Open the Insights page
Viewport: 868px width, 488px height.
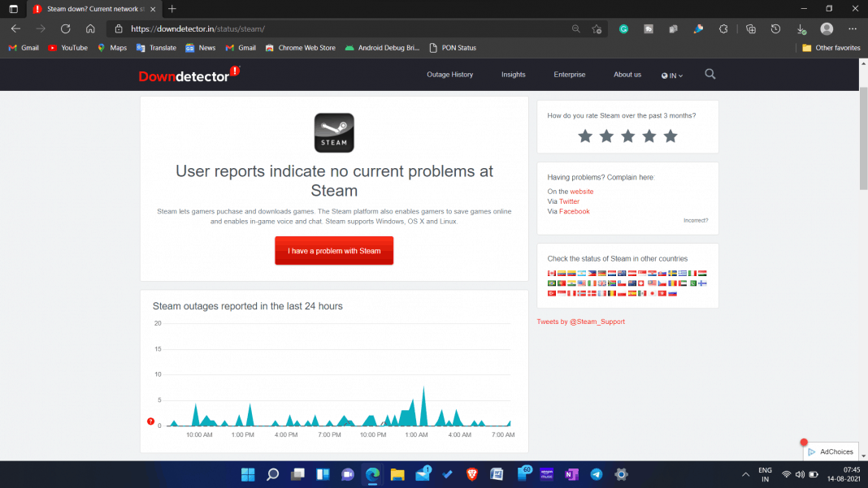pyautogui.click(x=513, y=74)
